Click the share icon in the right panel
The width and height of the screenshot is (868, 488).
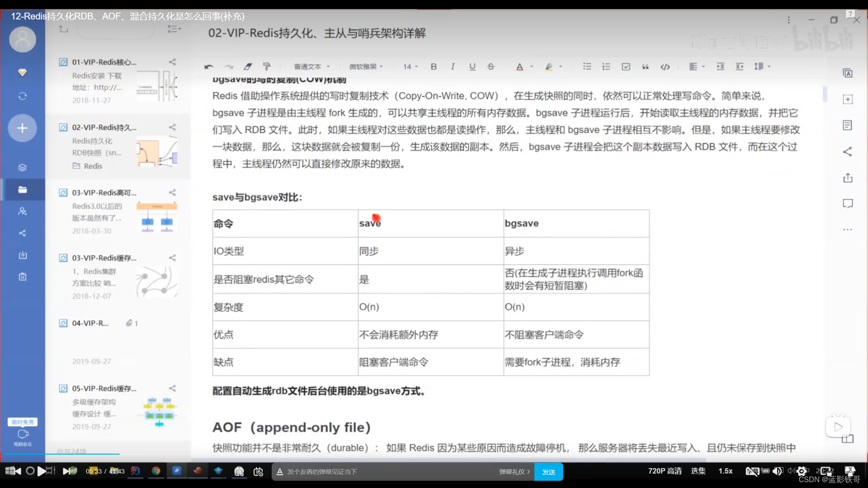point(848,152)
